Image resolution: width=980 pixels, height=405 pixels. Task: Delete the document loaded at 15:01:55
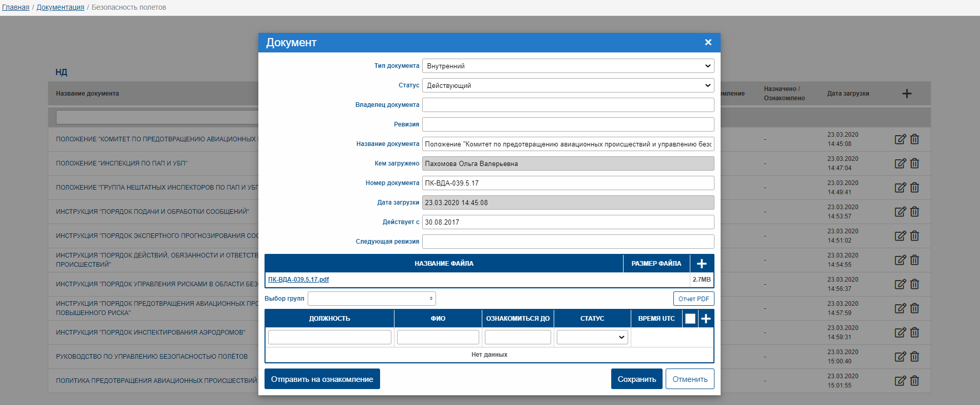[x=915, y=381]
